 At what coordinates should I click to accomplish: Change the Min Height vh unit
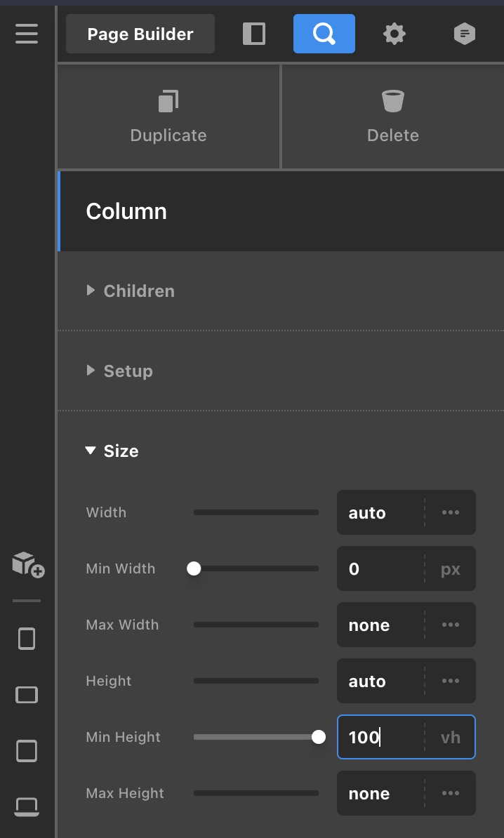pos(451,737)
